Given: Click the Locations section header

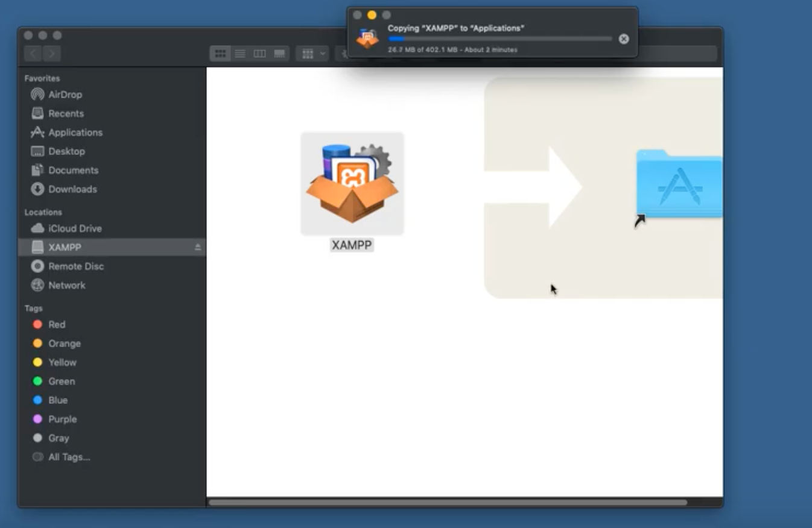Looking at the screenshot, I should [43, 212].
